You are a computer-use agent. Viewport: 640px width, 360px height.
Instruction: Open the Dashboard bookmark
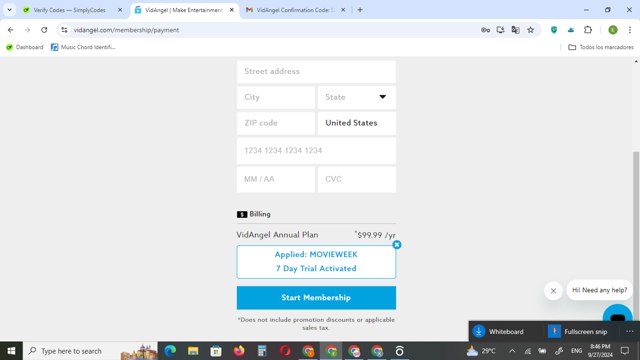click(x=25, y=47)
